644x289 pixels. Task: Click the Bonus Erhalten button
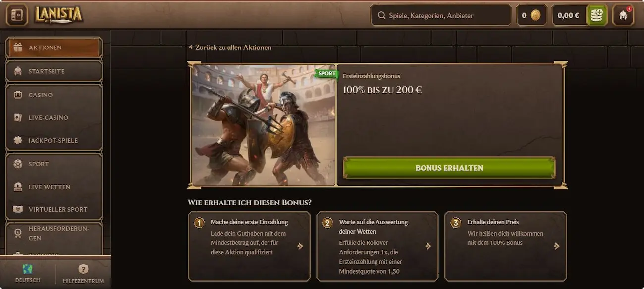click(449, 168)
